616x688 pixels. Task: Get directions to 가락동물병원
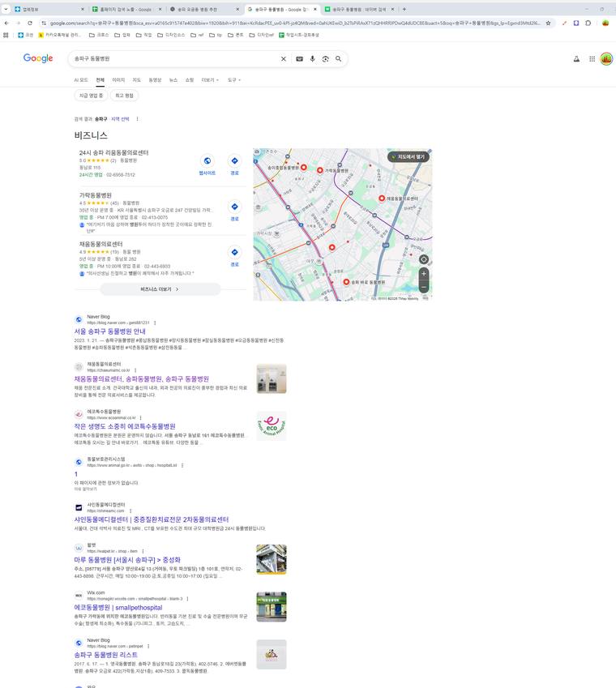pos(235,211)
